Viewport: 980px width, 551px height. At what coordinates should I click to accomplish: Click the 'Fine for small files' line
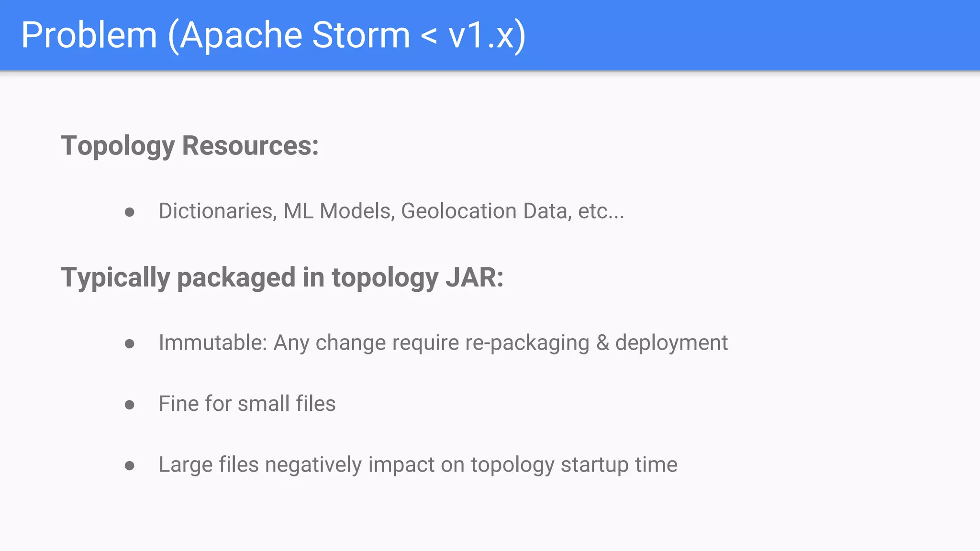(247, 404)
